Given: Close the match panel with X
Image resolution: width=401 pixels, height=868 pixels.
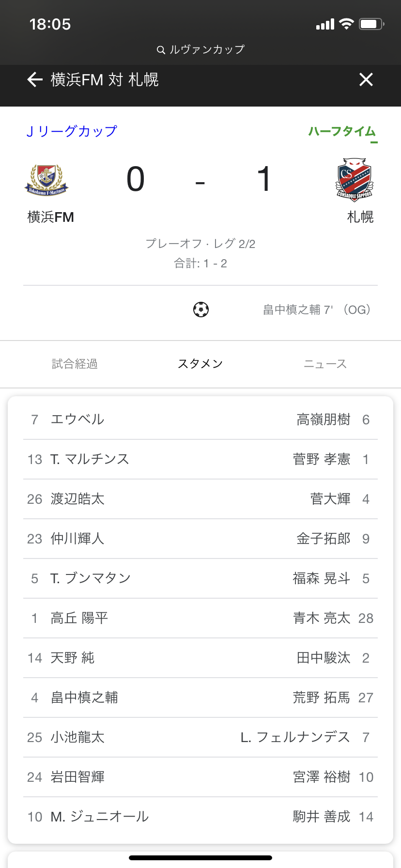Looking at the screenshot, I should [x=366, y=79].
